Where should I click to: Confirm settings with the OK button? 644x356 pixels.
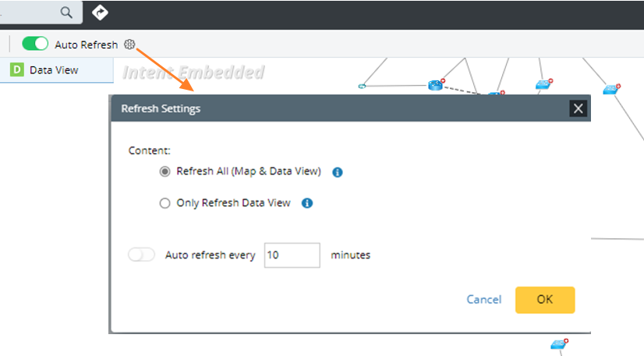[x=544, y=300]
